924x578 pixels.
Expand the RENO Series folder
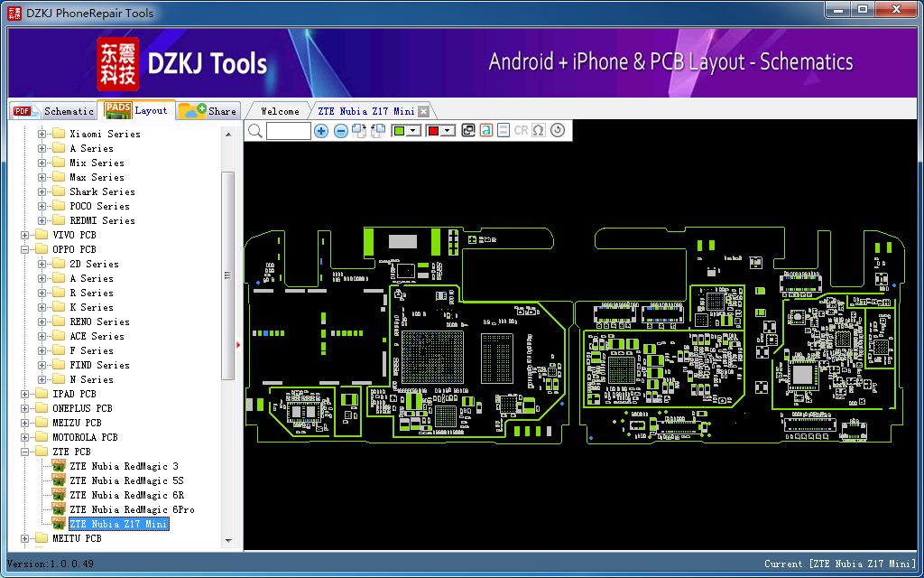pyautogui.click(x=42, y=322)
